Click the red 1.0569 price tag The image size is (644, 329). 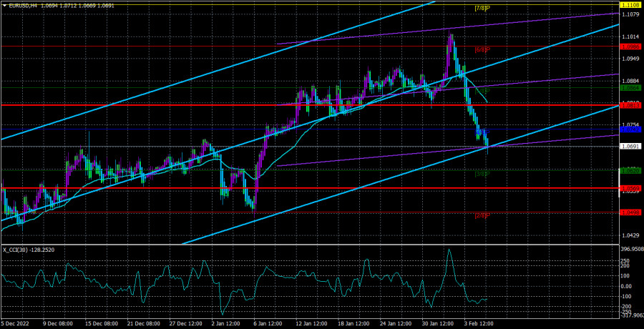pyautogui.click(x=630, y=189)
